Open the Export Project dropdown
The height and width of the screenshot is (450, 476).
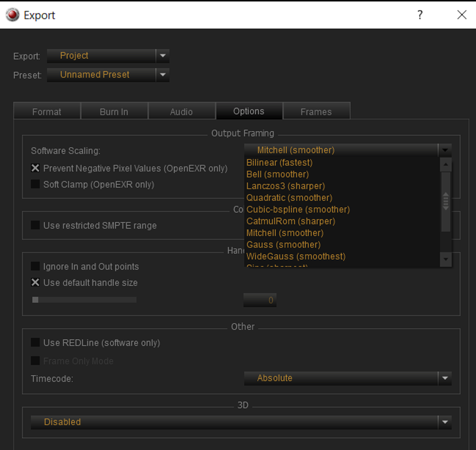[108, 56]
